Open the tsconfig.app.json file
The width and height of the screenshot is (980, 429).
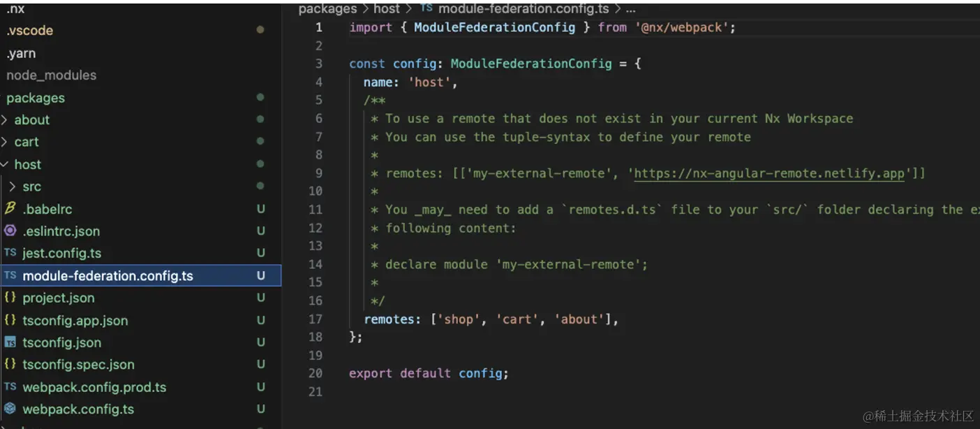click(x=75, y=320)
